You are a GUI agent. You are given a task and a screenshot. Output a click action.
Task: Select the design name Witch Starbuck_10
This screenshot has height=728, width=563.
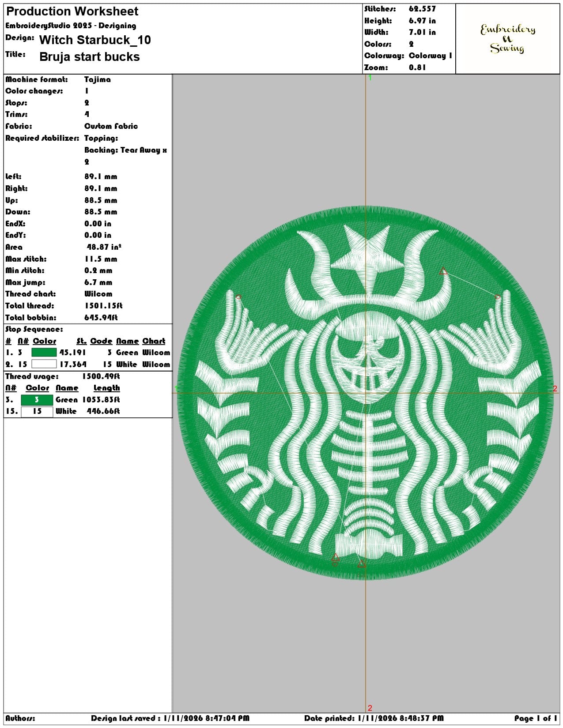pyautogui.click(x=95, y=40)
